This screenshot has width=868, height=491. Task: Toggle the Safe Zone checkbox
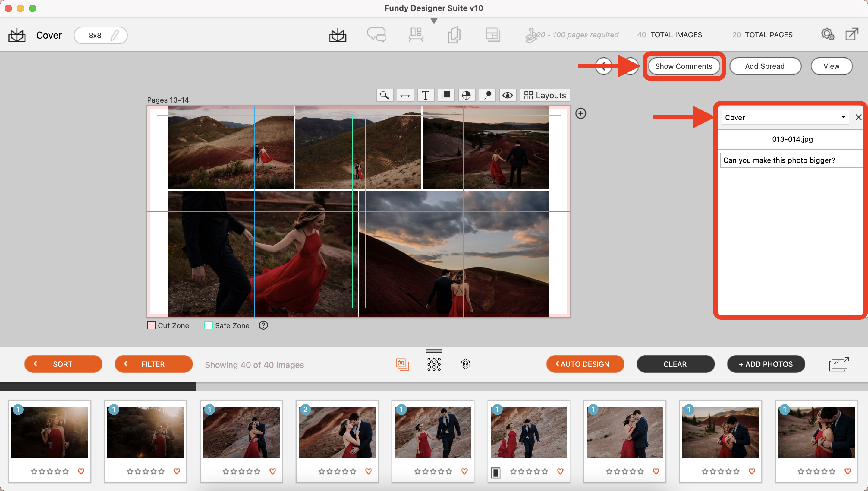pos(209,325)
